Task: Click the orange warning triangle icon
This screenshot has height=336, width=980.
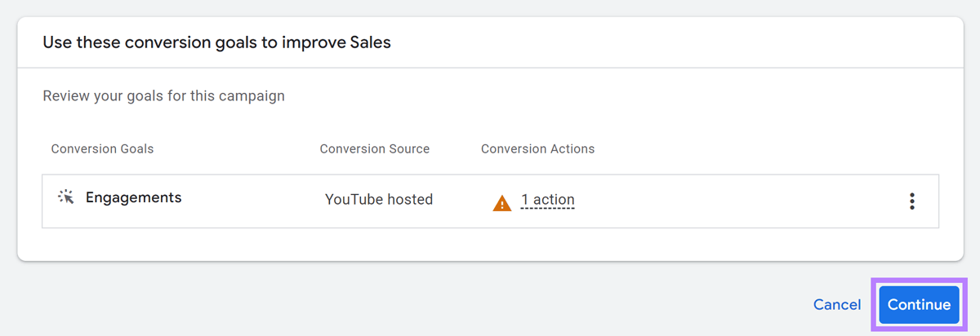Action: coord(501,202)
